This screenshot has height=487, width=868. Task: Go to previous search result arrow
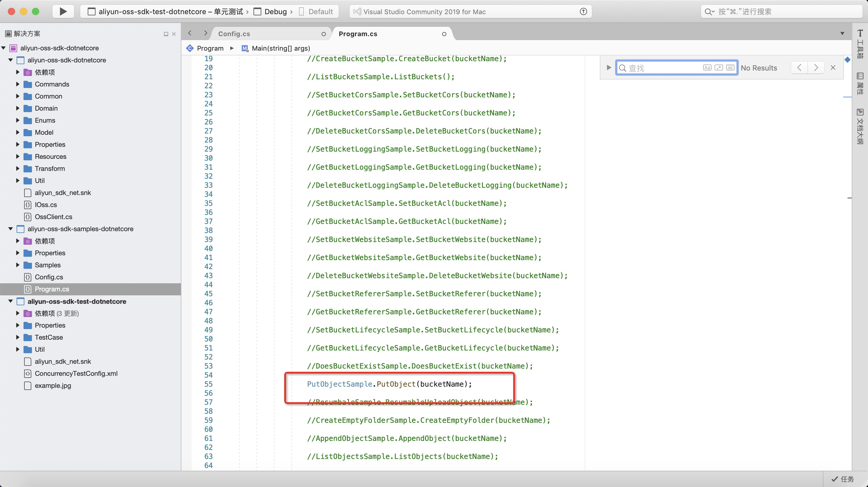pos(799,68)
